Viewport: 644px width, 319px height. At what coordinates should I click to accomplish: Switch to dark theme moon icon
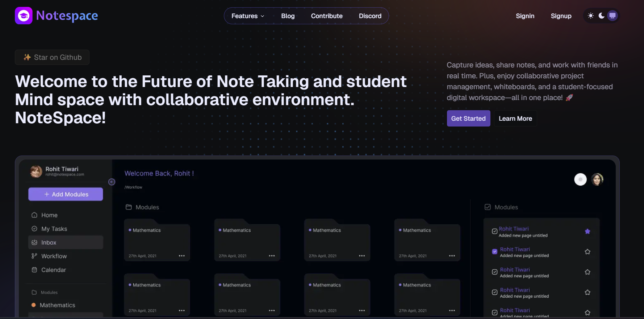[602, 16]
